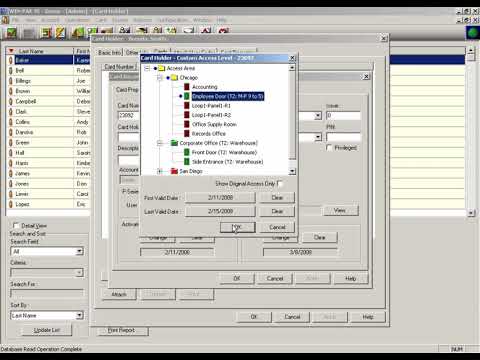Open the Window menu

[202, 20]
